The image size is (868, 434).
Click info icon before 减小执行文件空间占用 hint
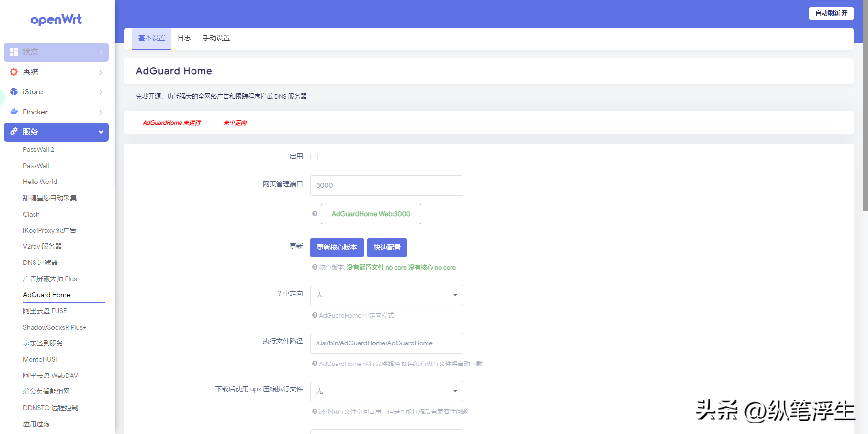point(315,411)
